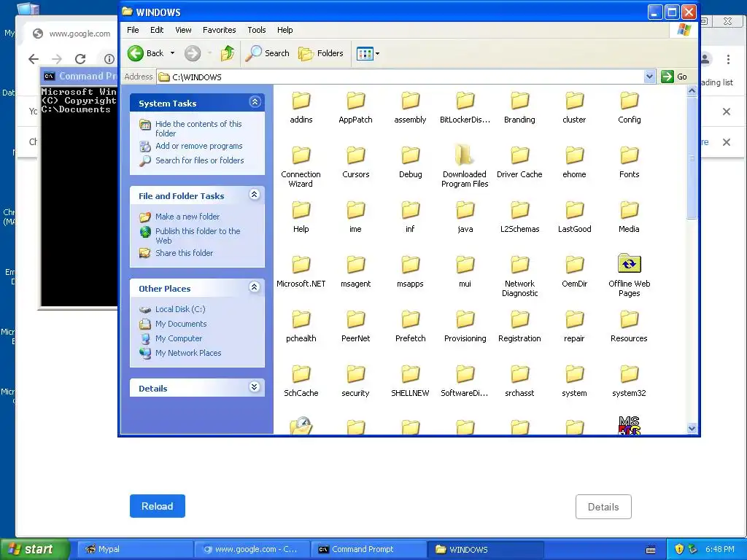Open the View menu
The height and width of the screenshot is (560, 747).
[183, 30]
